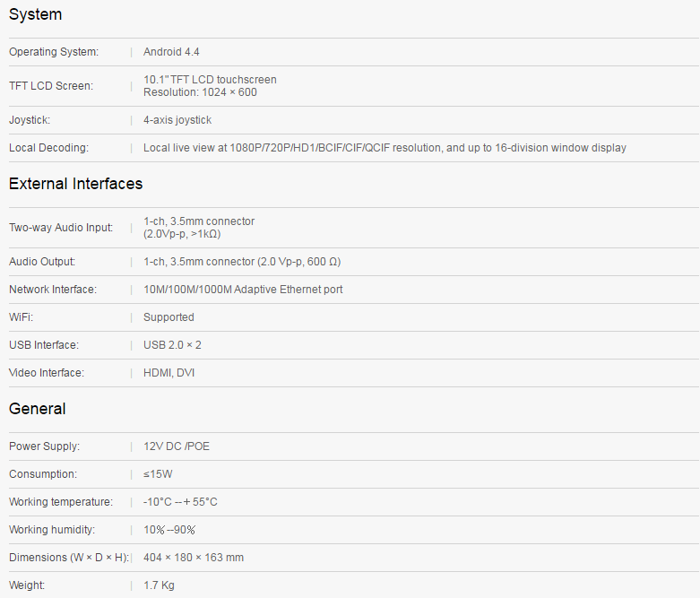This screenshot has width=700, height=598.
Task: Click the External Interfaces heading
Action: click(75, 184)
